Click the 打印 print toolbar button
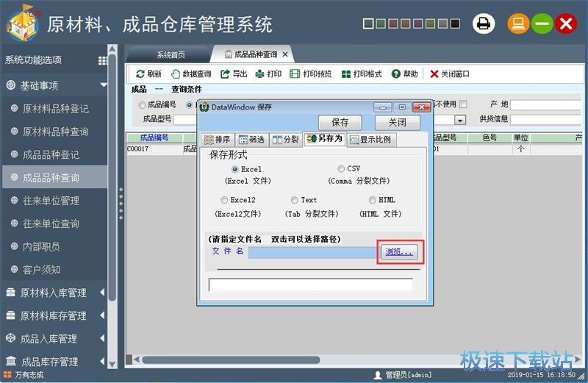 click(268, 74)
